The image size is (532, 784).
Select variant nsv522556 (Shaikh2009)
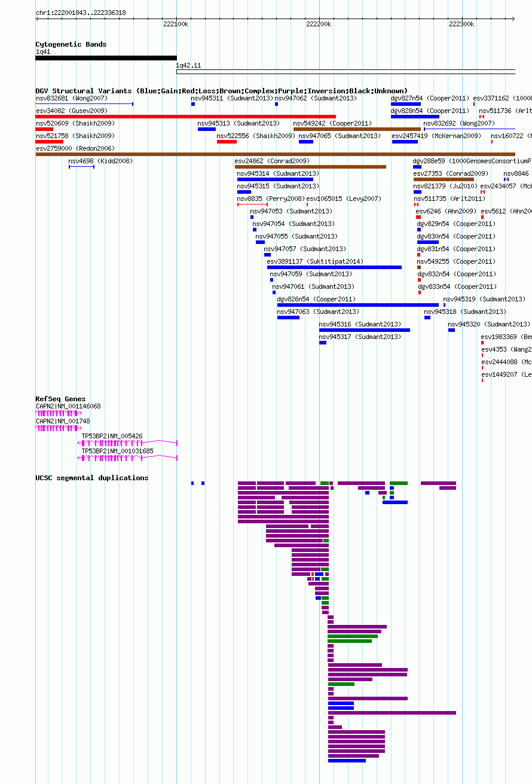click(x=256, y=136)
